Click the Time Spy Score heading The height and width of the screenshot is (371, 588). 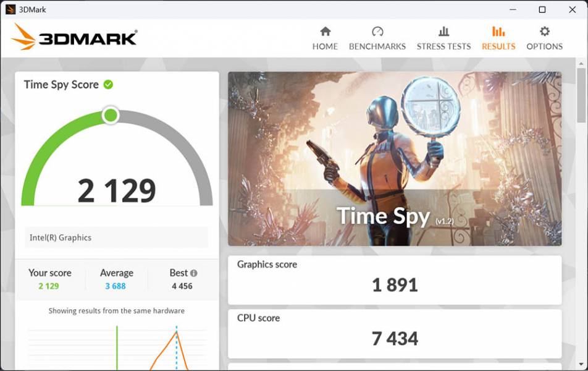pyautogui.click(x=61, y=85)
